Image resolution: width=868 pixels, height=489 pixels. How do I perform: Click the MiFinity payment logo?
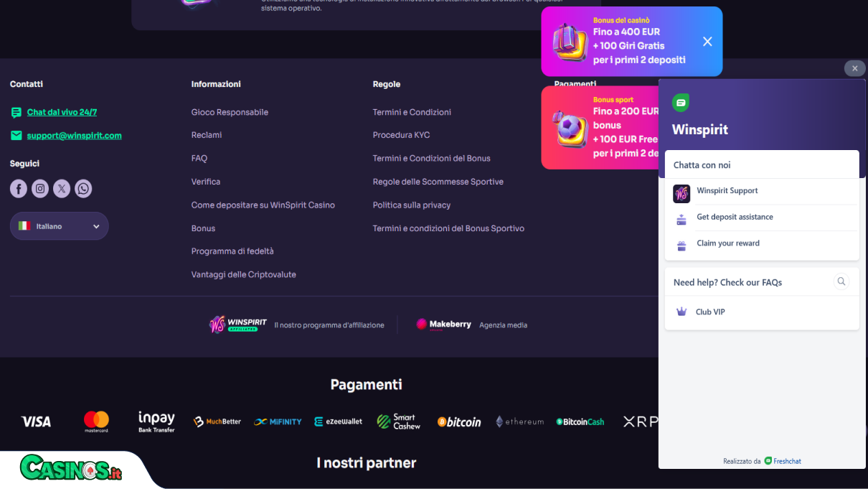pos(278,422)
